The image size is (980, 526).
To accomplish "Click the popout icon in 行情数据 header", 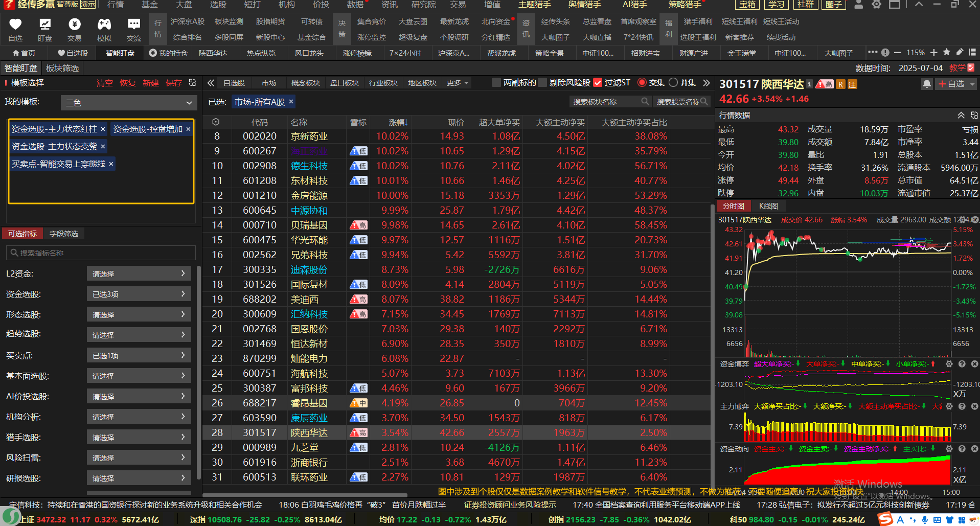I will click(x=974, y=116).
